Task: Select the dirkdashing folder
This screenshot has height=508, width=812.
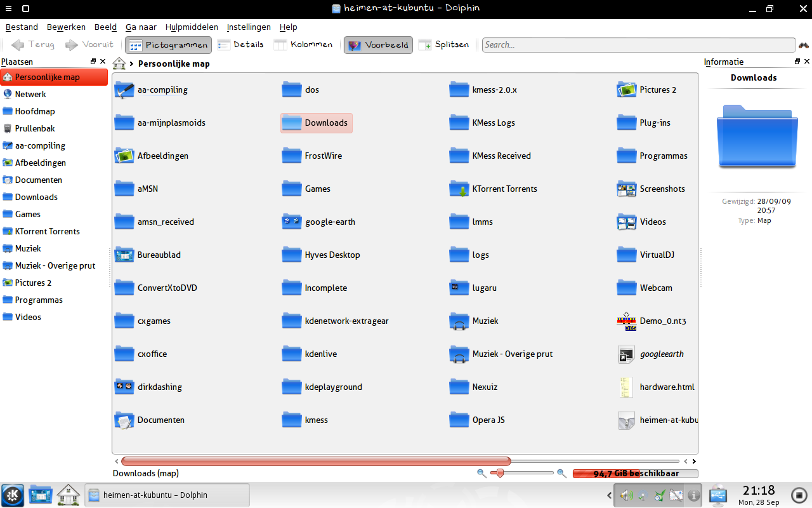Action: [148, 387]
